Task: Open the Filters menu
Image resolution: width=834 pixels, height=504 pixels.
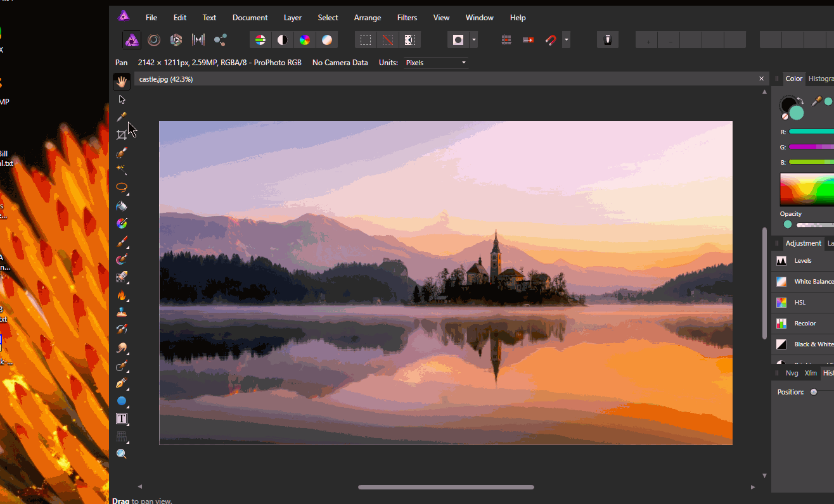Action: 407,17
